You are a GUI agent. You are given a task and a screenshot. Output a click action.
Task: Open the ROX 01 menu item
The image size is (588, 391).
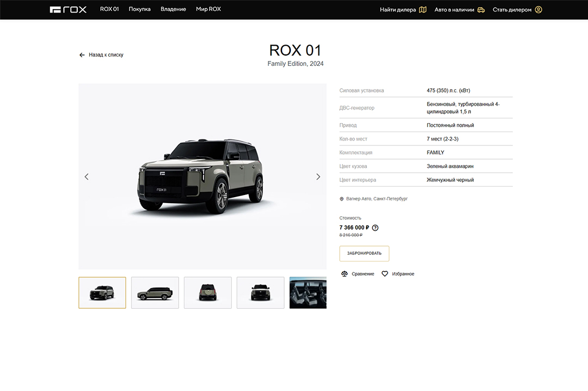click(x=109, y=9)
